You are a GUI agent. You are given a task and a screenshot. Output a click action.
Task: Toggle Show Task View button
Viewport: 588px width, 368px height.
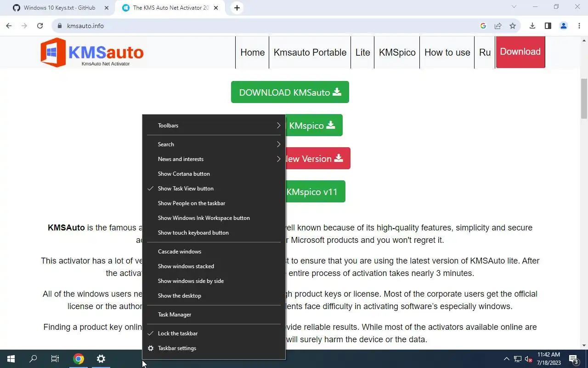214,189
